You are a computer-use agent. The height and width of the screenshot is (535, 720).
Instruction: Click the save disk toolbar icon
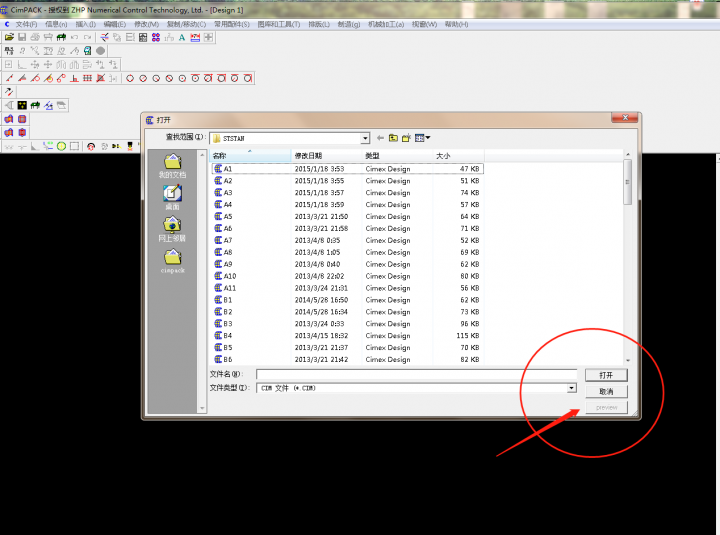pos(22,37)
